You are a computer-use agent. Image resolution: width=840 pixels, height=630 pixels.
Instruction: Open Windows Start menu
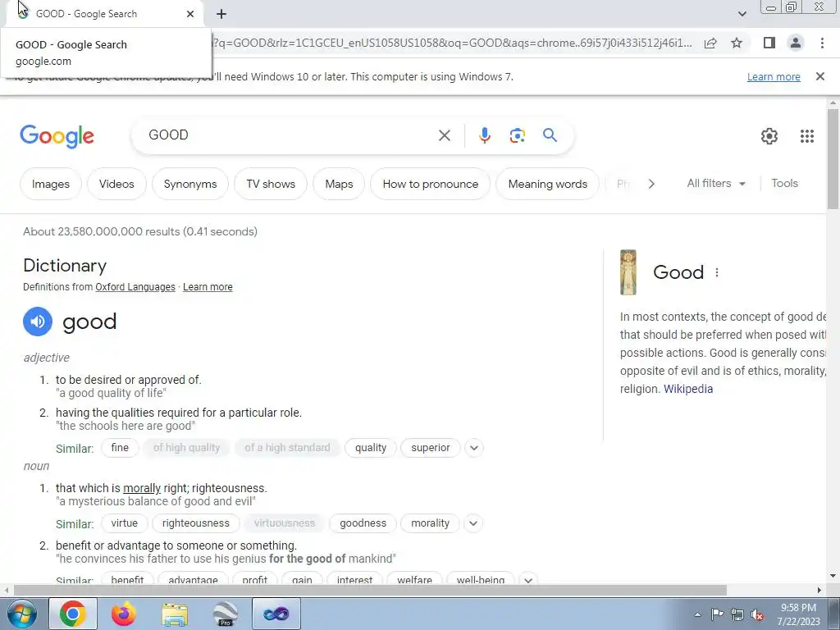pos(22,614)
